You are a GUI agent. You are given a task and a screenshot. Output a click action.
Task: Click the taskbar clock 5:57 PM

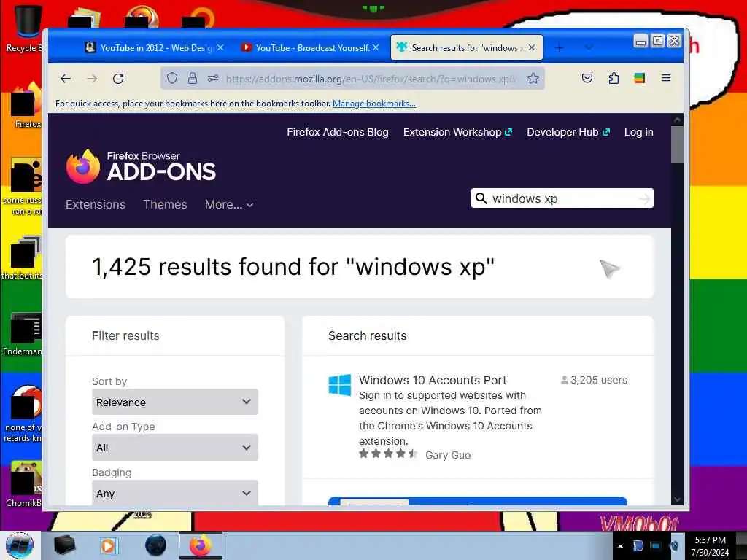(x=711, y=540)
